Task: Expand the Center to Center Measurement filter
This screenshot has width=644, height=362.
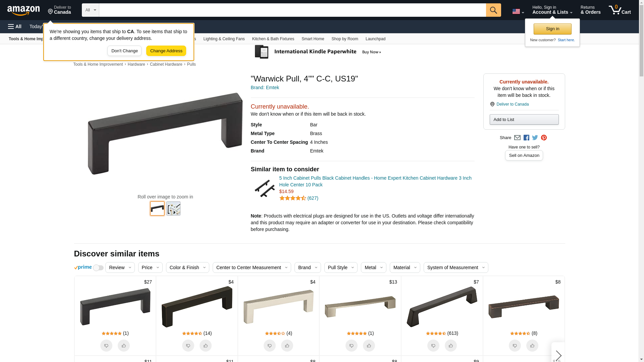Action: (x=252, y=267)
